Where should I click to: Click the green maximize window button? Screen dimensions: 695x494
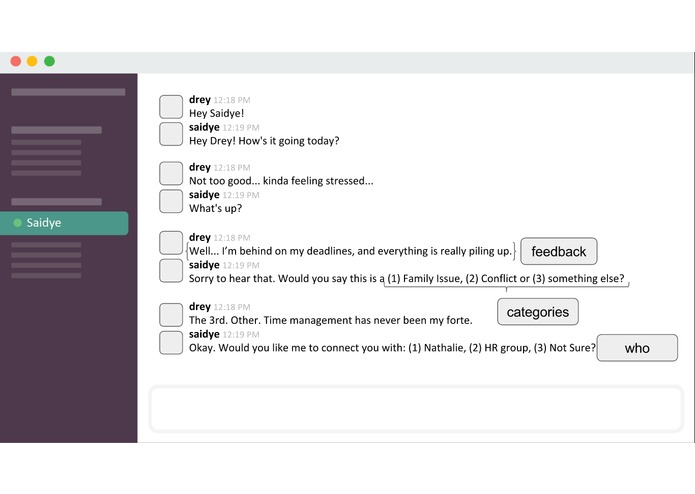(50, 61)
